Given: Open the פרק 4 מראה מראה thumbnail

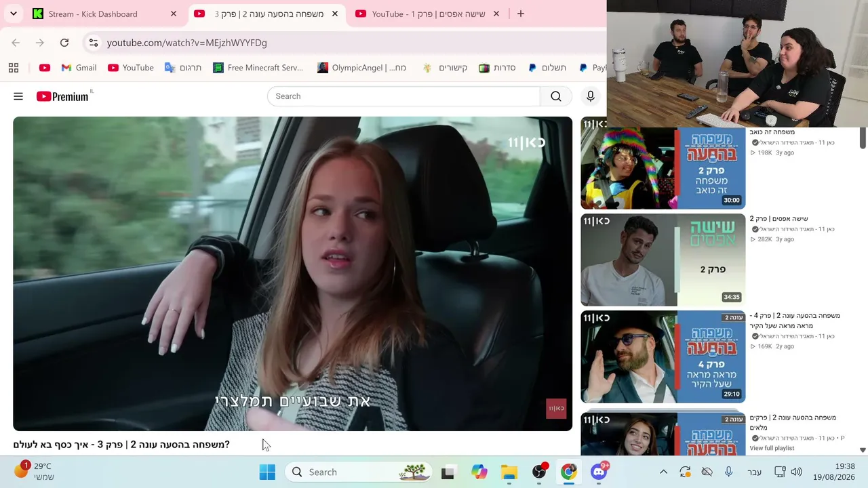Looking at the screenshot, I should pos(663,357).
